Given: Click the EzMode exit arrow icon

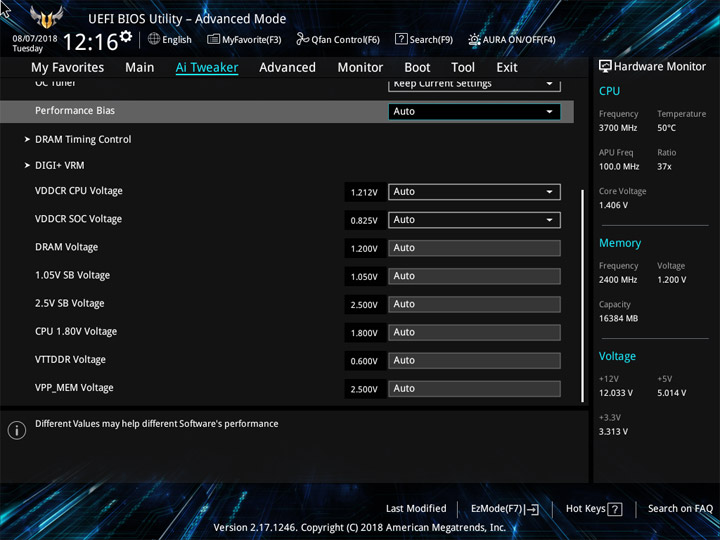Looking at the screenshot, I should click(532, 509).
